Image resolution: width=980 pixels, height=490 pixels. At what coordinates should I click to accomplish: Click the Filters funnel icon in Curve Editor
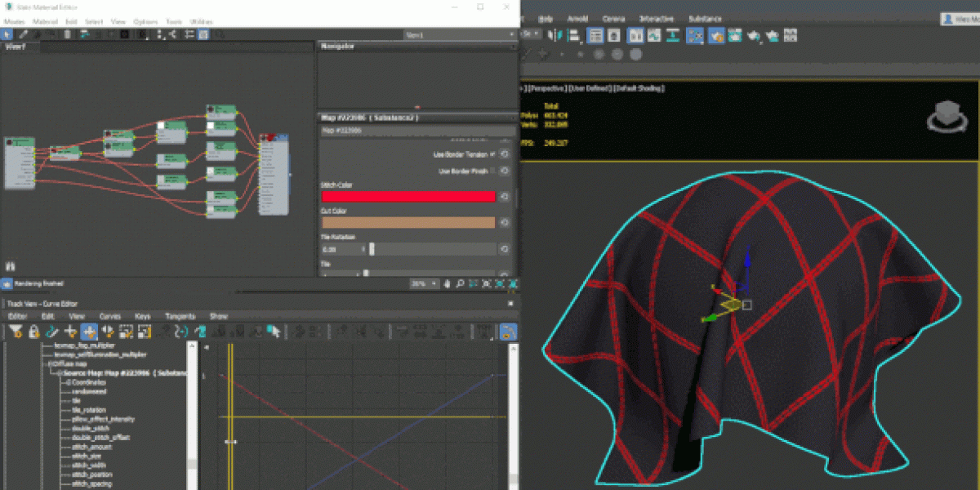[x=15, y=332]
